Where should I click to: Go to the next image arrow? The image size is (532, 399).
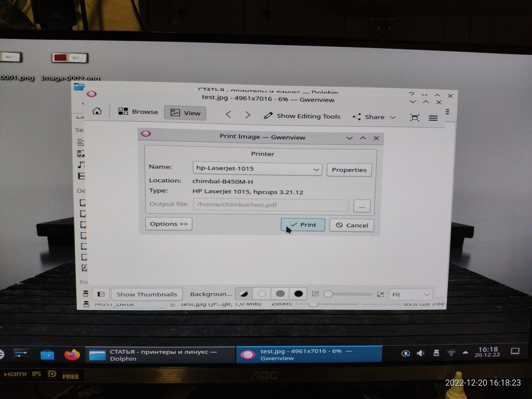[248, 115]
